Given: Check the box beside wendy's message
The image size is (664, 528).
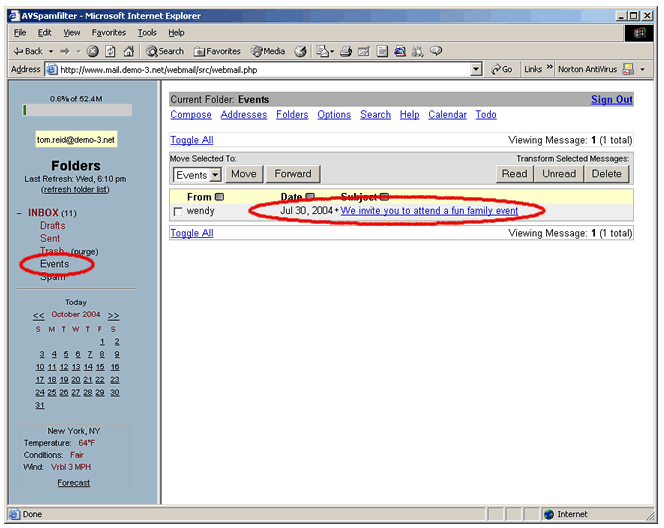Looking at the screenshot, I should pyautogui.click(x=178, y=212).
